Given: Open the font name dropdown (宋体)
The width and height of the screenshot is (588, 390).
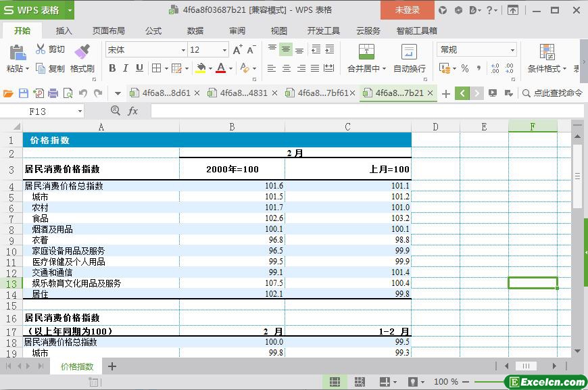Looking at the screenshot, I should point(182,50).
